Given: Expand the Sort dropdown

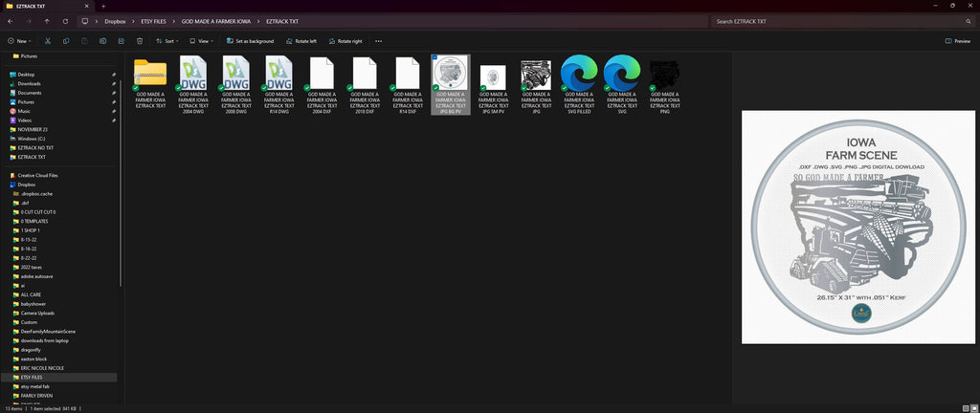Looking at the screenshot, I should coord(167,41).
